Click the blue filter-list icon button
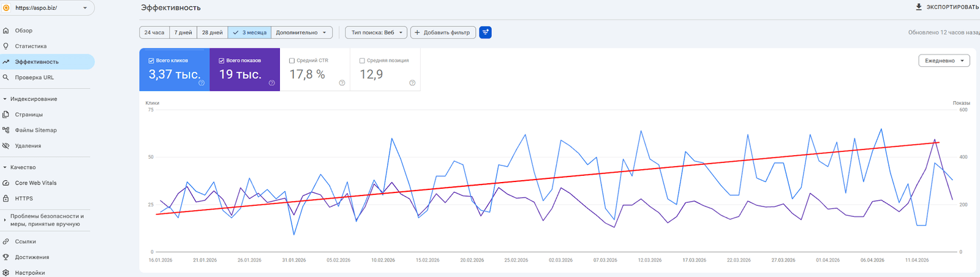The height and width of the screenshot is (277, 980). pos(485,32)
